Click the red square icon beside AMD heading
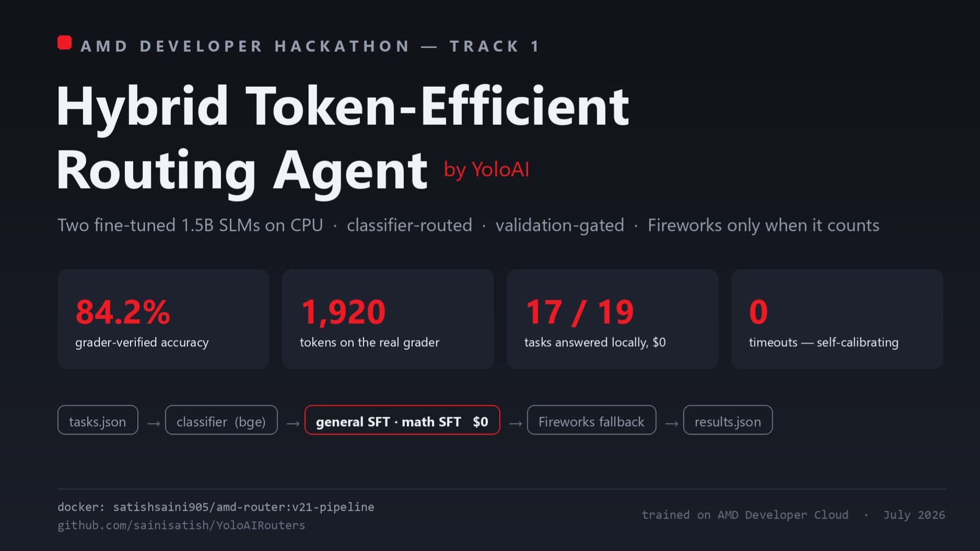This screenshot has width=980, height=551. (64, 43)
